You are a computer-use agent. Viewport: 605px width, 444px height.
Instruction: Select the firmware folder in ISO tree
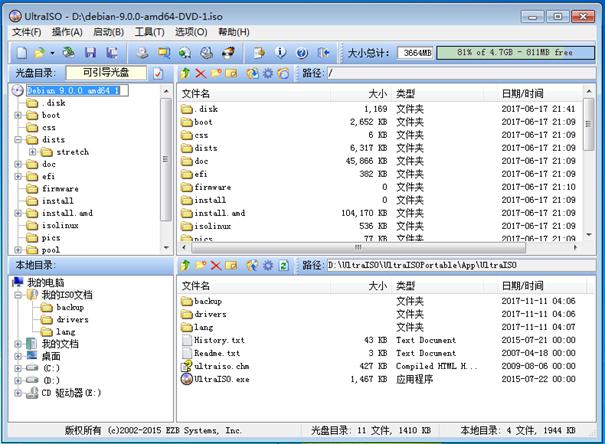[60, 189]
